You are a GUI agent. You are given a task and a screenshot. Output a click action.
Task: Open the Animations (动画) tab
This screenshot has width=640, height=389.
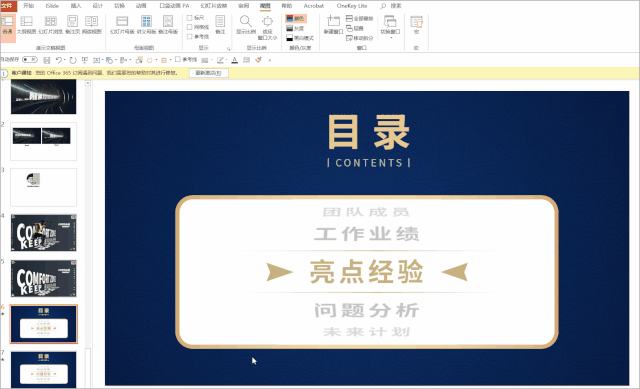coord(141,6)
